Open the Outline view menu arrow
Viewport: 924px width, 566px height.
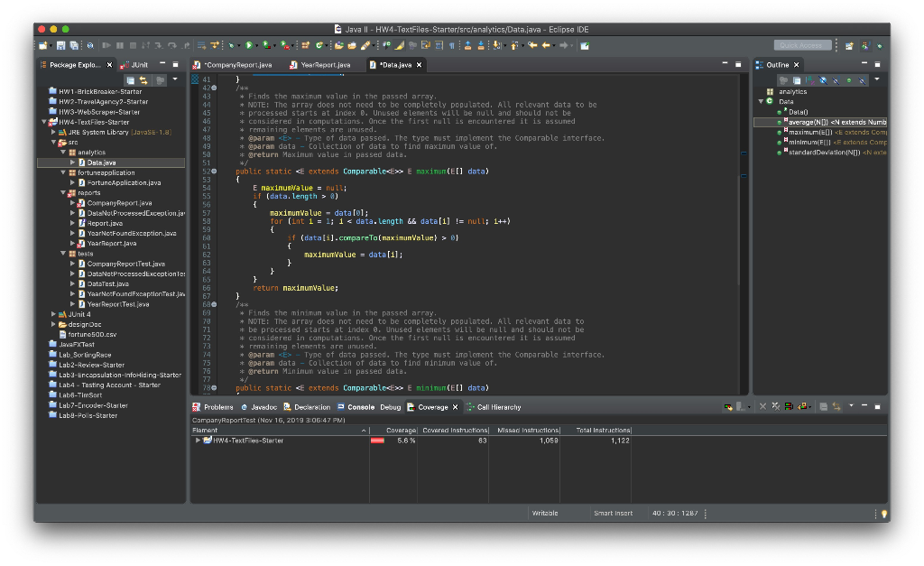876,79
